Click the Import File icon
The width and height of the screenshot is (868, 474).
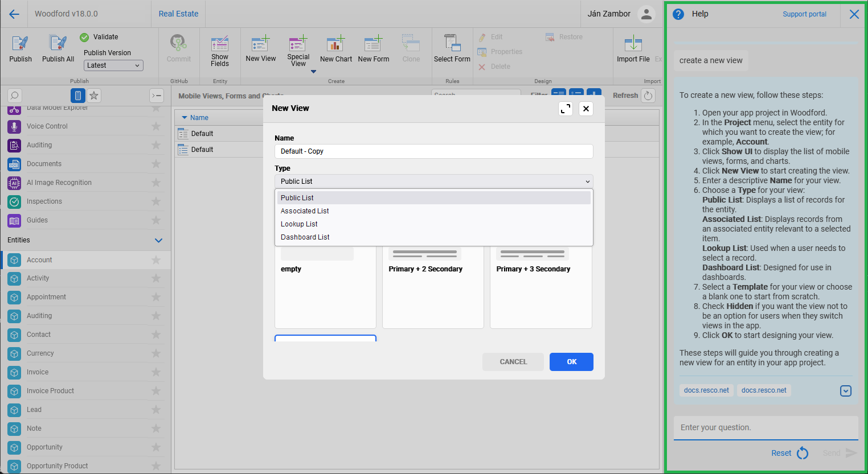[633, 44]
